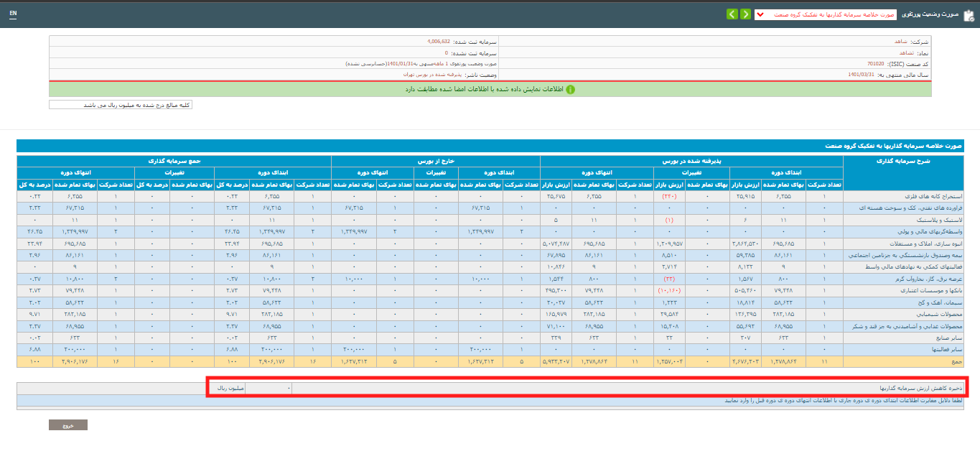Image resolution: width=980 pixels, height=464 pixels.
Task: Click the شرح سرمایه گذاری column header
Action: (x=903, y=161)
